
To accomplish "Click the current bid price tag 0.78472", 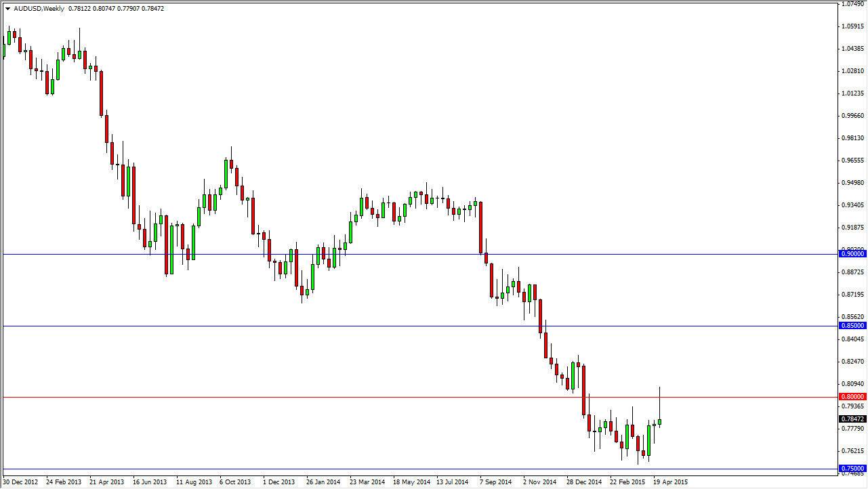I will (x=852, y=419).
